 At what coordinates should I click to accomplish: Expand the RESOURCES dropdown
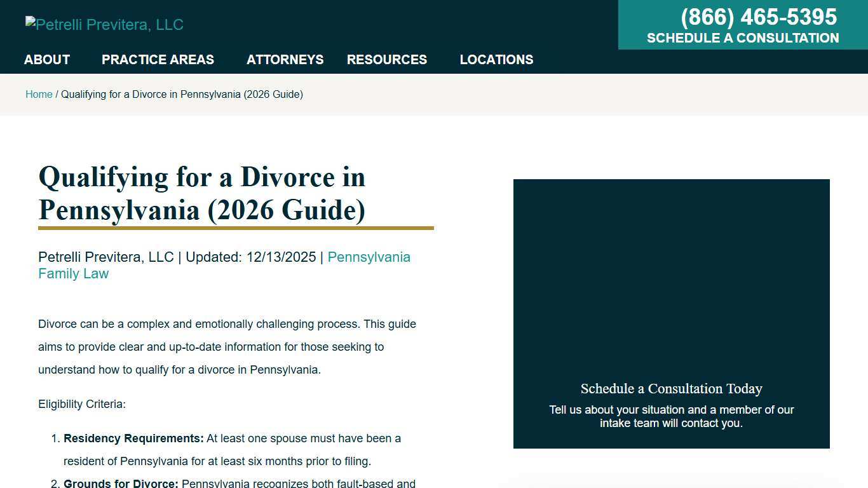click(x=386, y=59)
